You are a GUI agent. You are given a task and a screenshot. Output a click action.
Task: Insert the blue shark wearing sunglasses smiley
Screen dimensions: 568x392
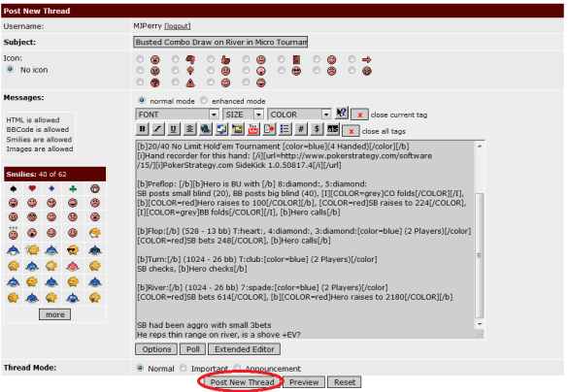pos(95,250)
